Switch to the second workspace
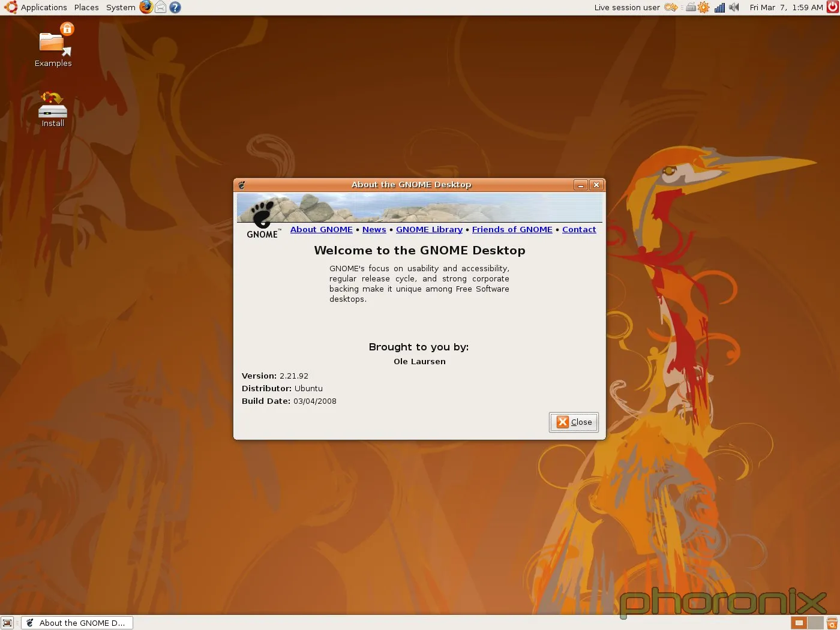Viewport: 840px width, 630px height. (x=815, y=623)
